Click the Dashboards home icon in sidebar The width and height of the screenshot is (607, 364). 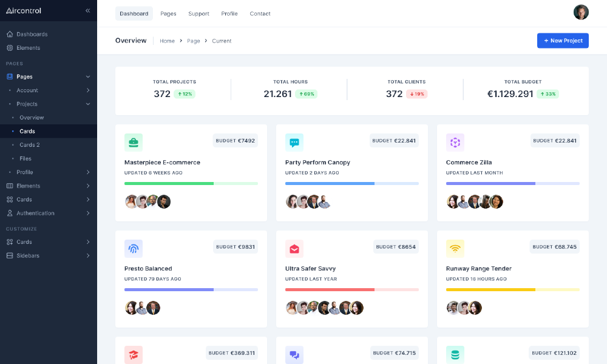(x=10, y=34)
